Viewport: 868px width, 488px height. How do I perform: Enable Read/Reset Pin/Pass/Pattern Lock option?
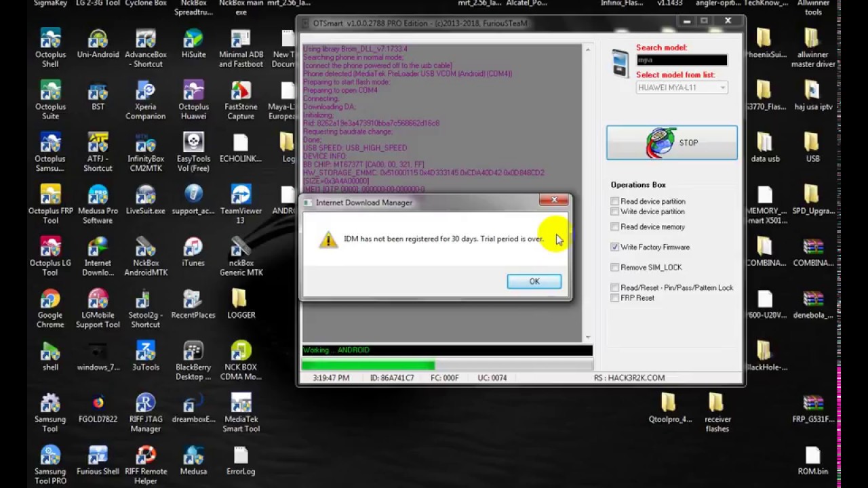[x=614, y=288]
